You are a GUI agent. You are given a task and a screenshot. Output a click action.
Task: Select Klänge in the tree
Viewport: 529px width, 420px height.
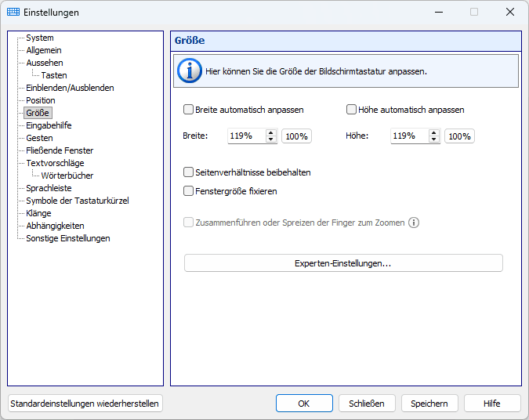click(x=38, y=213)
